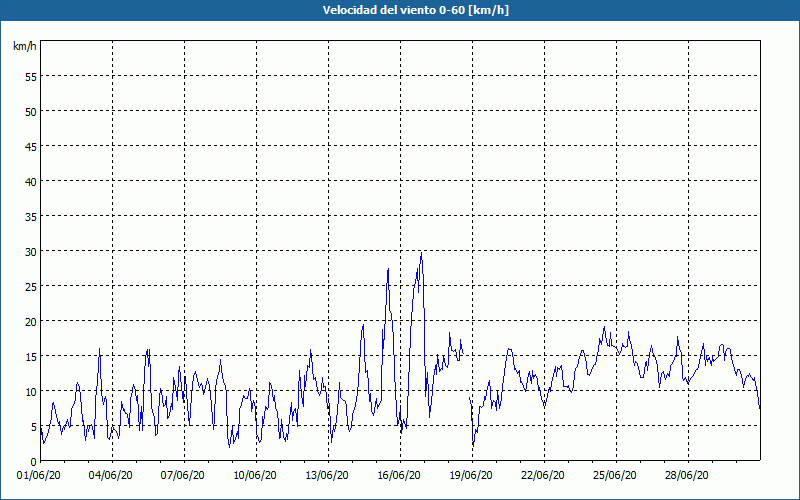Click the y-axis value 0
This screenshot has height=500, width=800.
(x=34, y=462)
